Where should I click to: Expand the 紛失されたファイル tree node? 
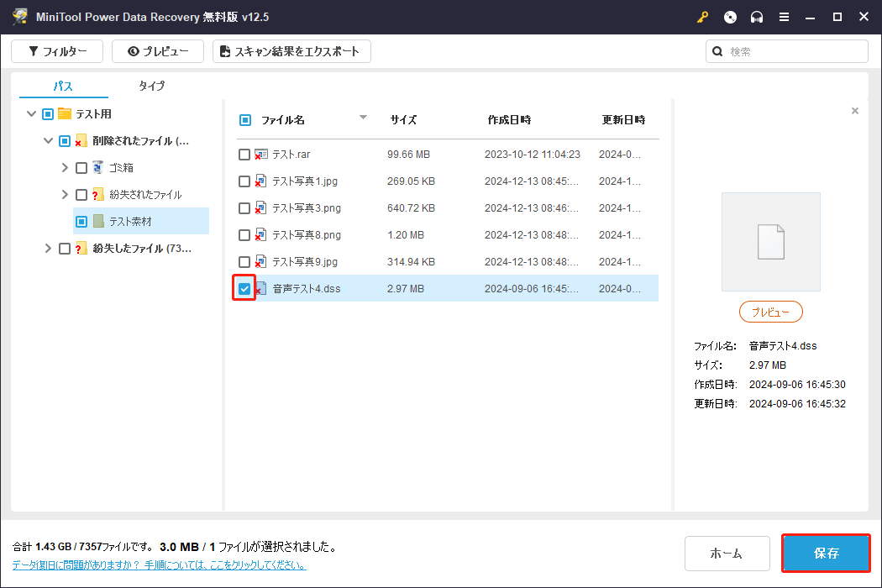click(65, 195)
